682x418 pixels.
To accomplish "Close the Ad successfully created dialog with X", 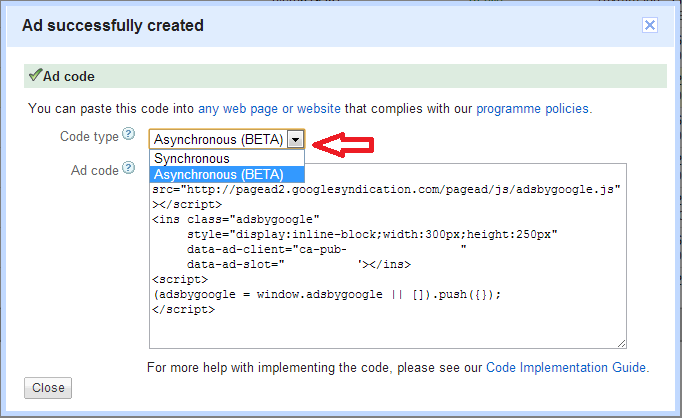I will 650,25.
